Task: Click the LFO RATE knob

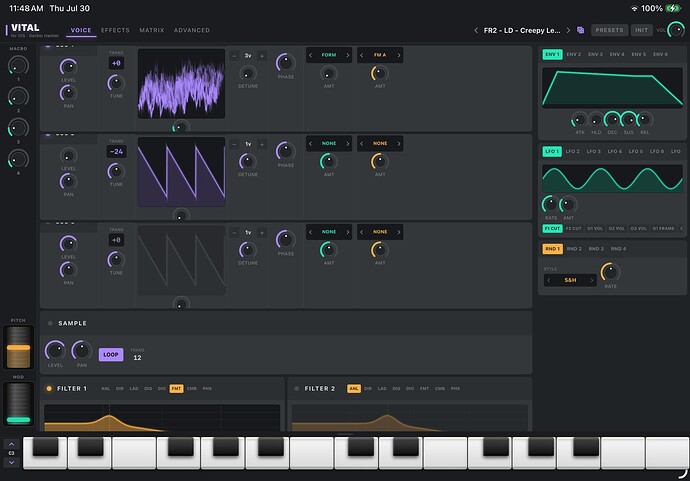Action: 551,205
